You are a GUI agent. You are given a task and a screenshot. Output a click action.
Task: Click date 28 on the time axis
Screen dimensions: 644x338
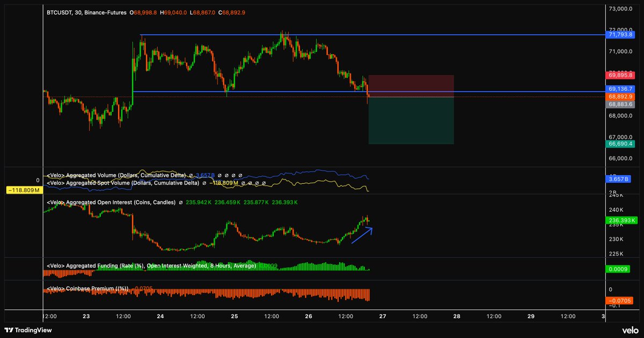pyautogui.click(x=457, y=317)
